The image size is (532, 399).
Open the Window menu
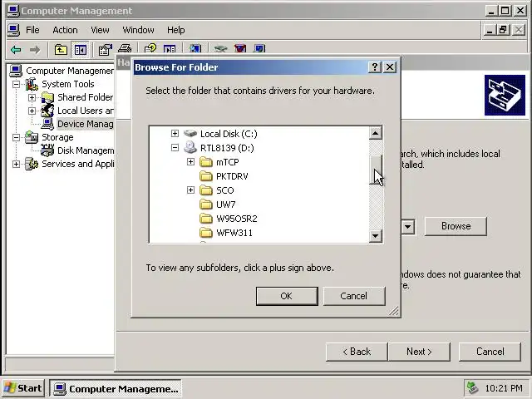138,30
